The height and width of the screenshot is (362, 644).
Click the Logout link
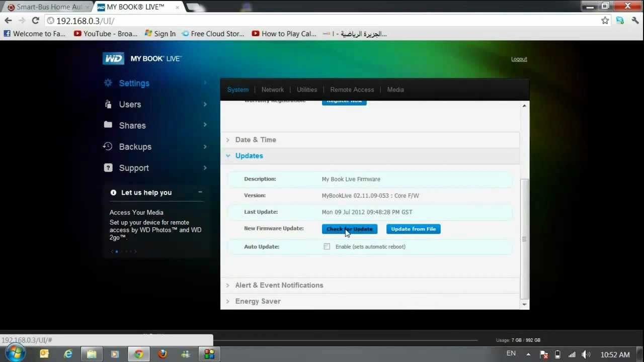click(x=519, y=59)
